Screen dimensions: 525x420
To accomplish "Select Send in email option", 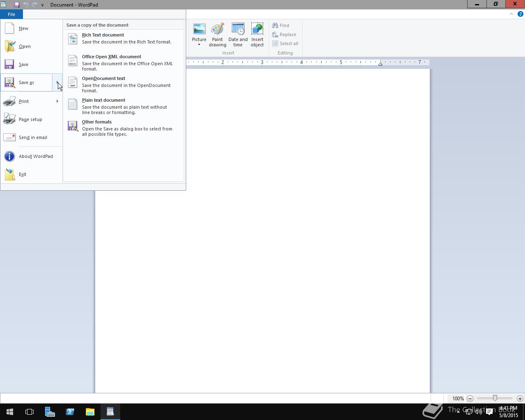I will click(x=31, y=137).
